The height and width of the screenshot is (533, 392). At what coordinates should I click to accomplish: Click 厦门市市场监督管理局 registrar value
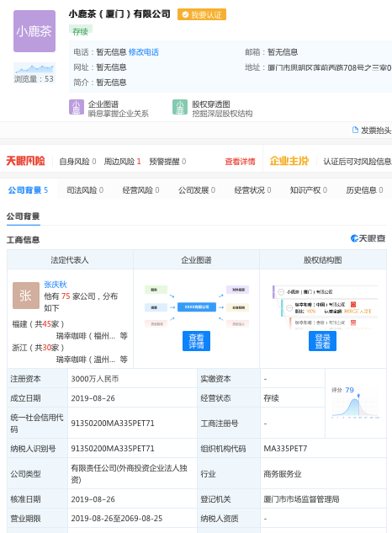(x=302, y=499)
